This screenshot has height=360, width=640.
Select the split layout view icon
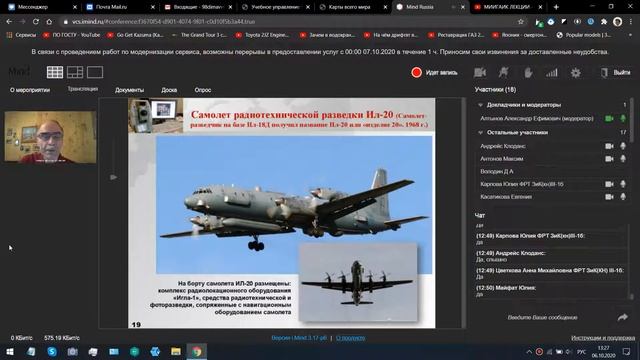coord(75,72)
